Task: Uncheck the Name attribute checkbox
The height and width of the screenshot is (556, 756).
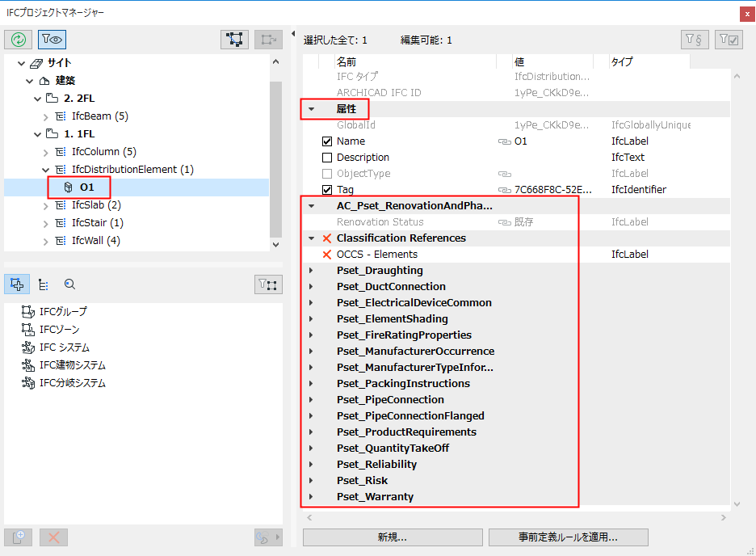Action: point(327,141)
